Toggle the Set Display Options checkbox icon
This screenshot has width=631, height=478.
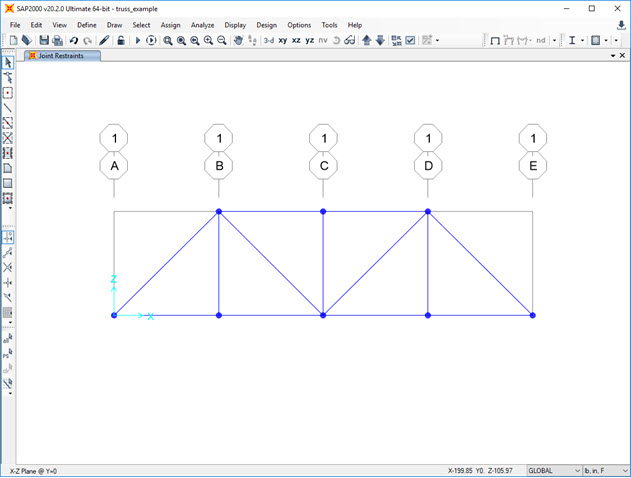[x=410, y=41]
